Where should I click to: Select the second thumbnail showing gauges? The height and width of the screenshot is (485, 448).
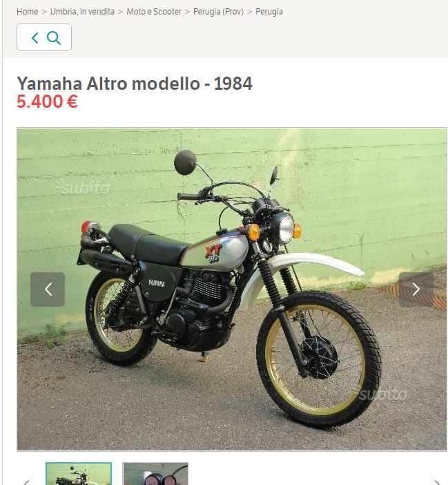pos(155,473)
